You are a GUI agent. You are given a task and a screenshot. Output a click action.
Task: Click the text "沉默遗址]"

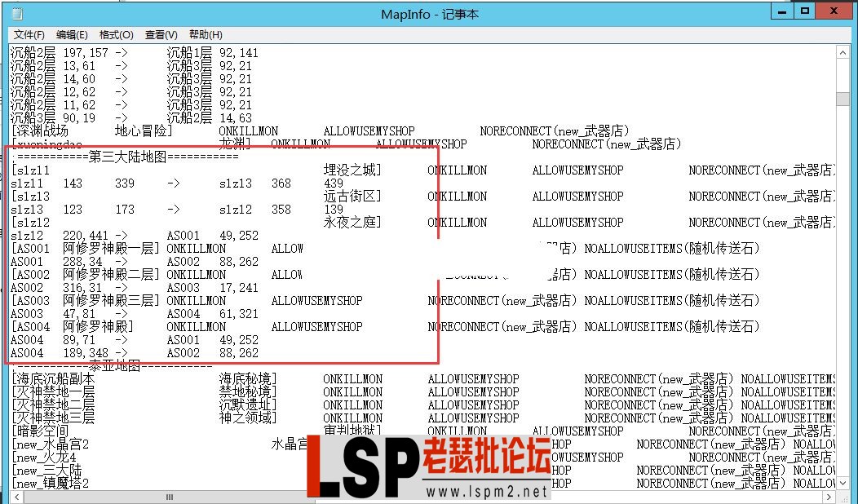(x=248, y=405)
